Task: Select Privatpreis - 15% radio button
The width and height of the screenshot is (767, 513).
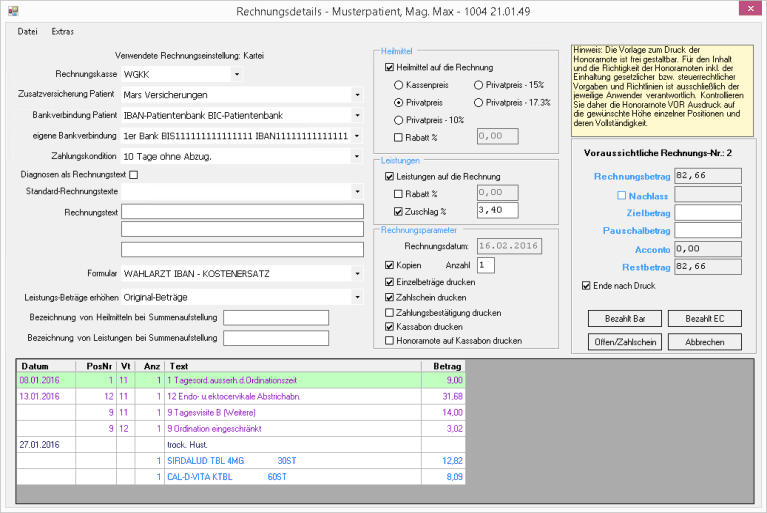Action: click(478, 85)
